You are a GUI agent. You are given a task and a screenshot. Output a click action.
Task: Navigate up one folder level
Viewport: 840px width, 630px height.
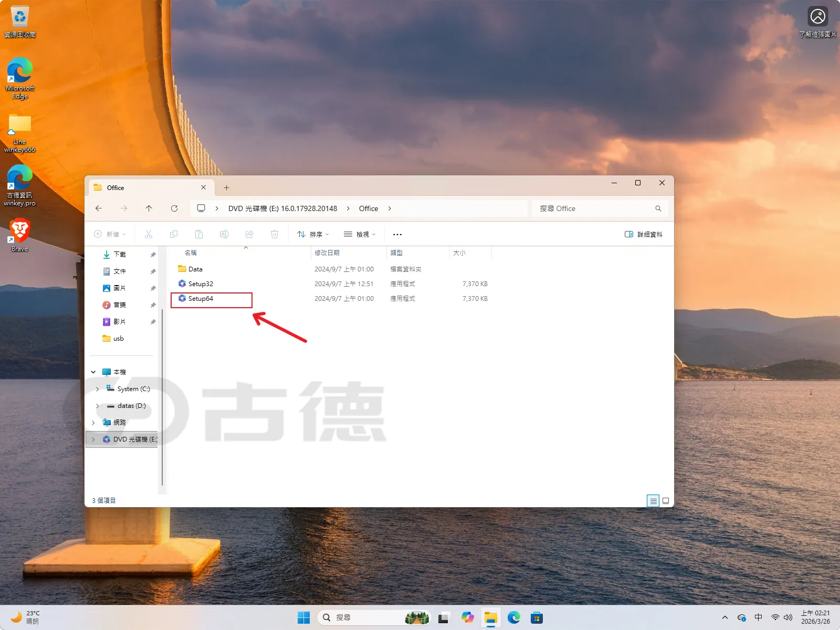149,208
